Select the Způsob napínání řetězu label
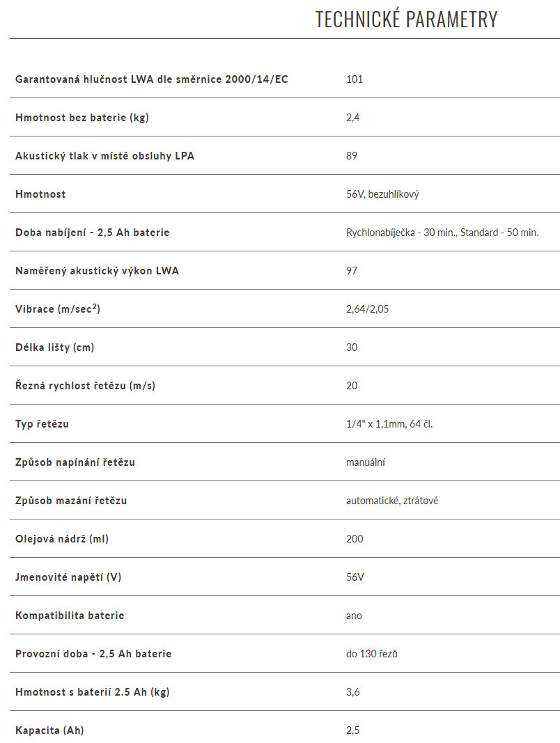 [x=75, y=462]
